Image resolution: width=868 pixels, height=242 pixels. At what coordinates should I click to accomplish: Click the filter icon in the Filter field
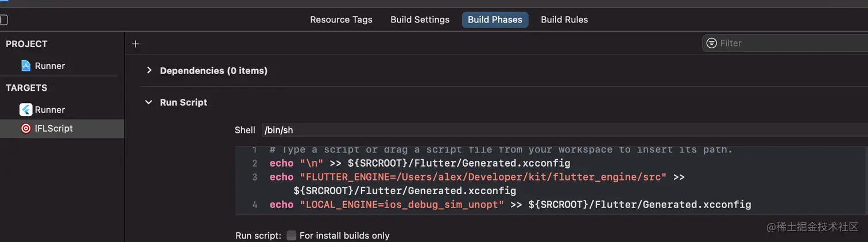pyautogui.click(x=712, y=43)
